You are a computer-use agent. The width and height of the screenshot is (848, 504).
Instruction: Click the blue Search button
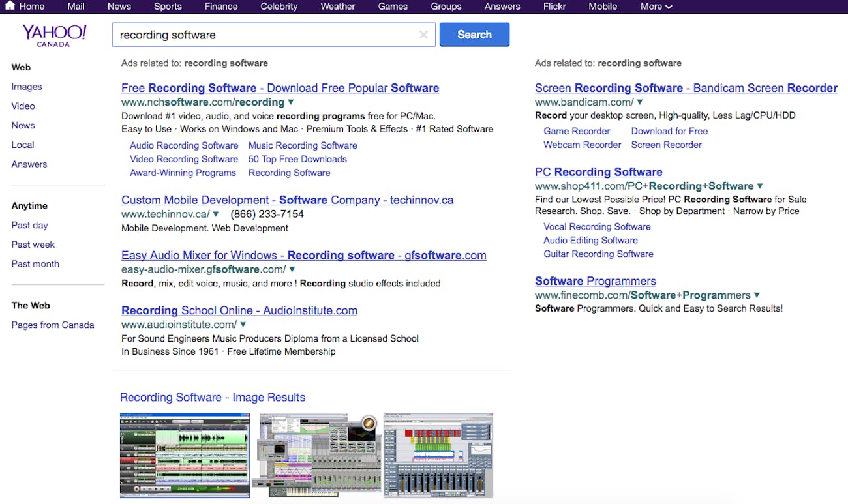(x=474, y=34)
